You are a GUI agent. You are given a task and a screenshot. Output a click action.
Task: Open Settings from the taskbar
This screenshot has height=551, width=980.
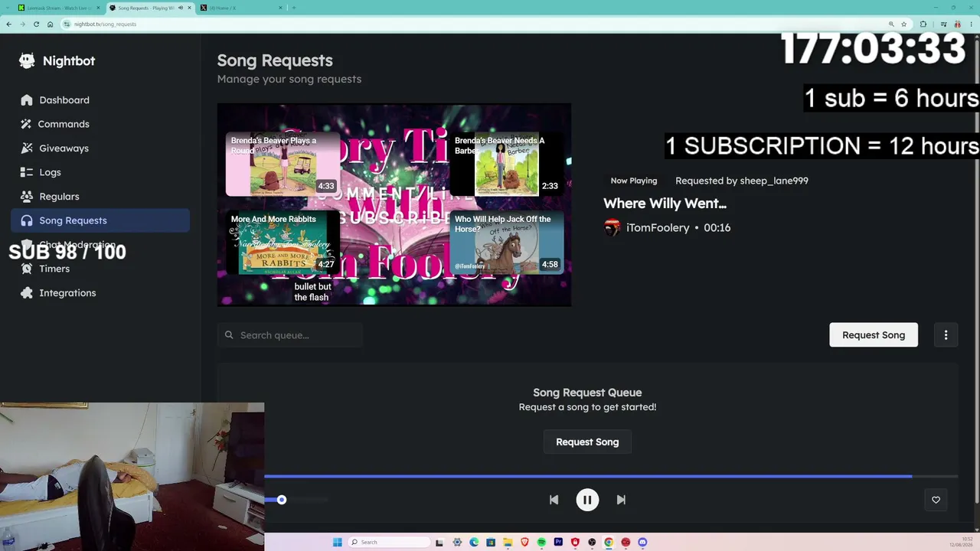[457, 543]
